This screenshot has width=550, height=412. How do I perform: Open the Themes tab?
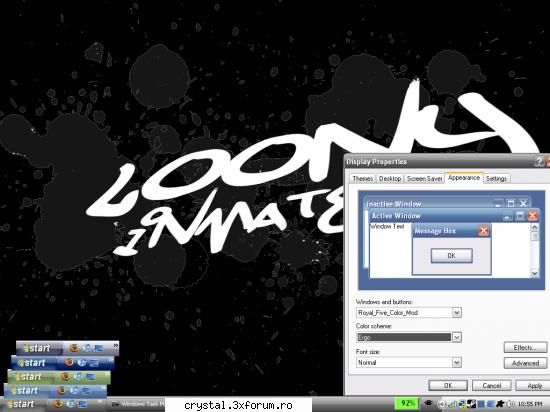pos(362,178)
